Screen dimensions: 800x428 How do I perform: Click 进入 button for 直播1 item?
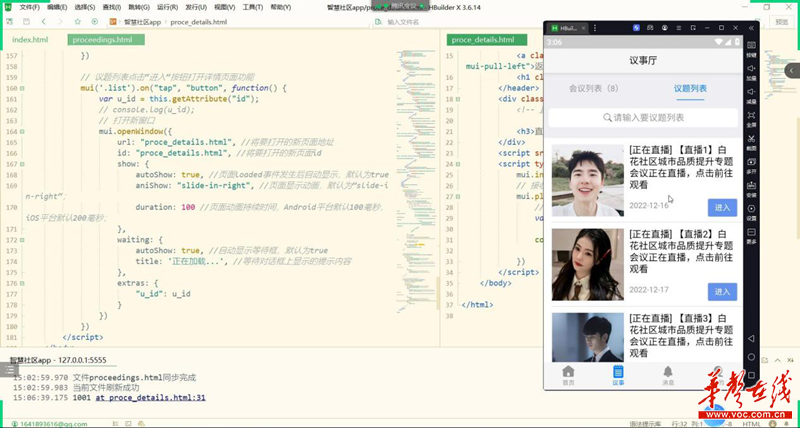(722, 208)
